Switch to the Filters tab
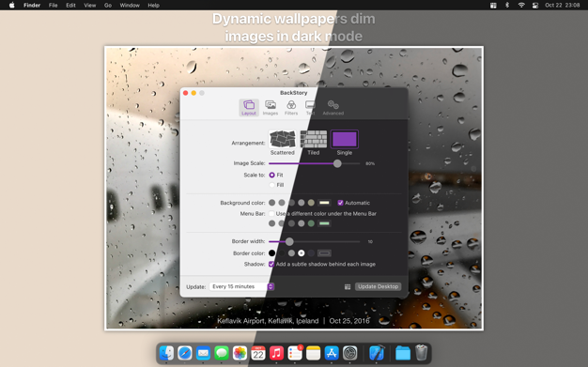 click(x=291, y=108)
